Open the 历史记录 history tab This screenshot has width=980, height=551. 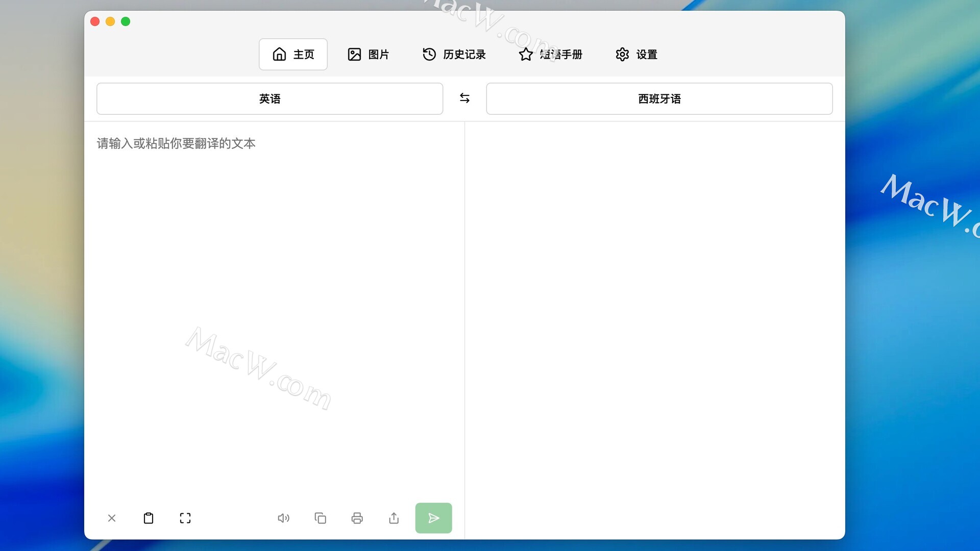(454, 54)
